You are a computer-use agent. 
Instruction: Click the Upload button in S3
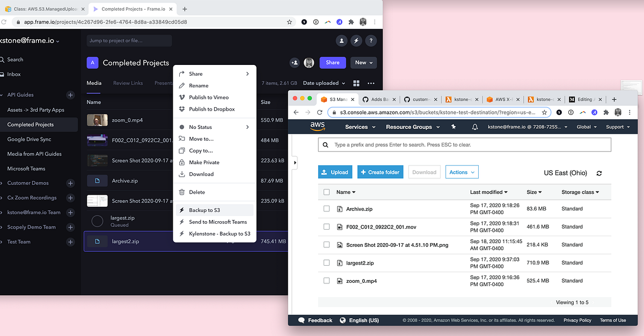335,172
